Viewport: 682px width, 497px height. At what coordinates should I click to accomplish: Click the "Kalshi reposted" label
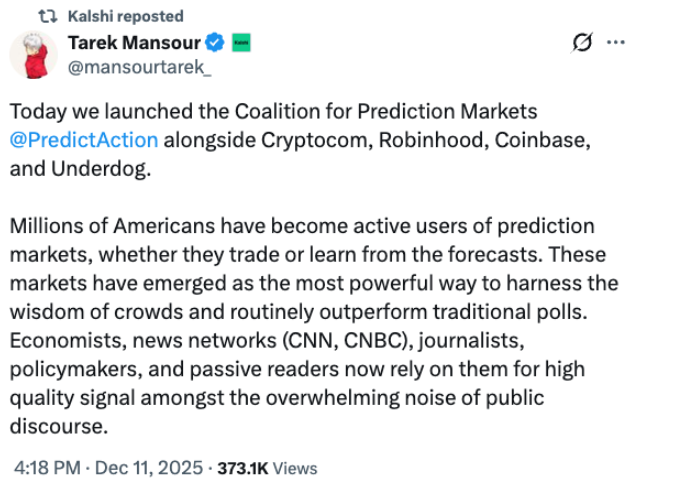pyautogui.click(x=126, y=16)
